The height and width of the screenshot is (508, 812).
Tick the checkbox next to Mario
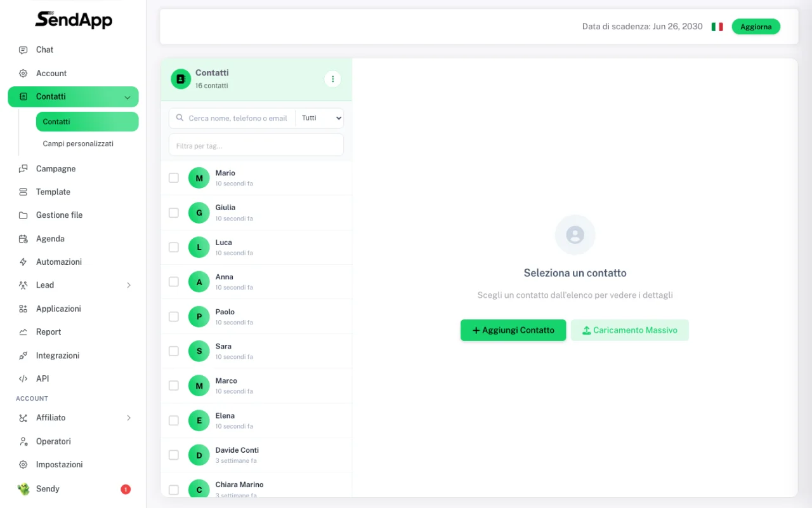point(174,178)
